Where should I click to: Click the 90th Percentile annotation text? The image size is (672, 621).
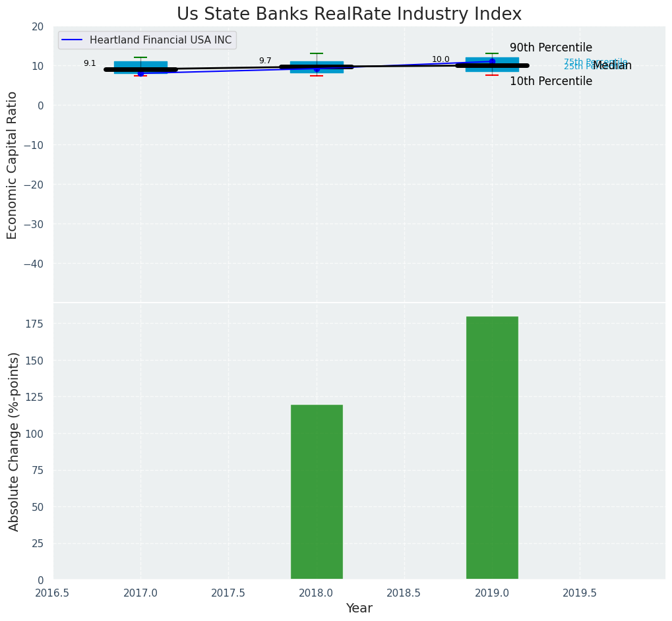551,48
